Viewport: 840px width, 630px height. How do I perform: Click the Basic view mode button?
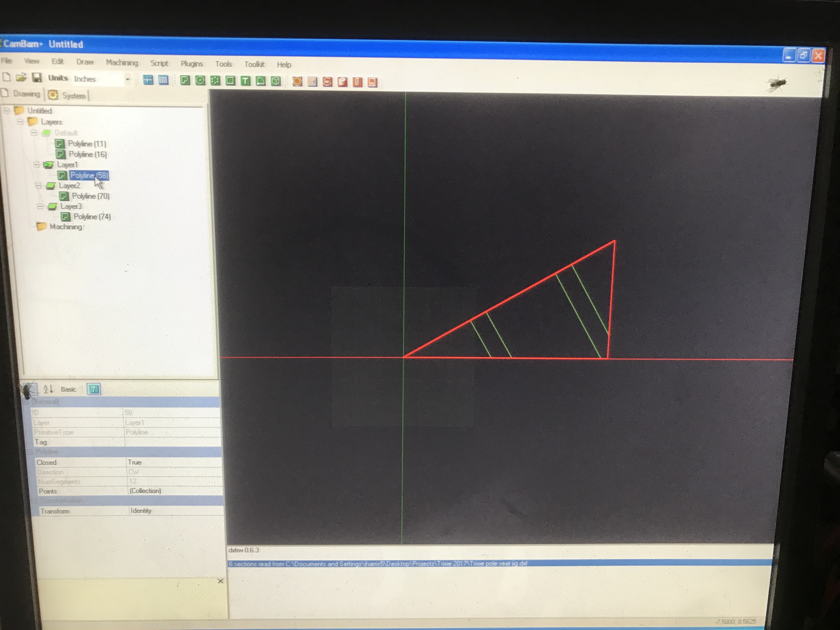pyautogui.click(x=68, y=389)
